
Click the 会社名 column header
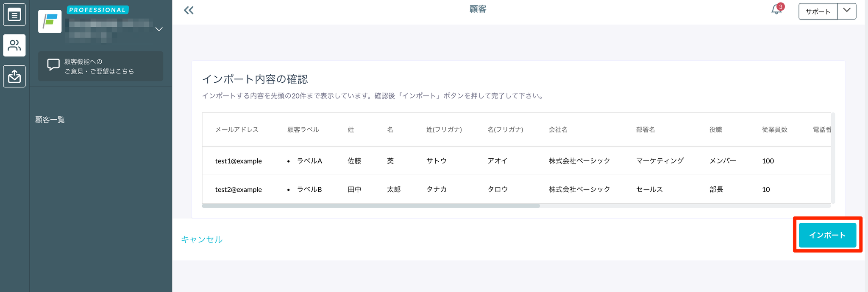[x=558, y=130]
